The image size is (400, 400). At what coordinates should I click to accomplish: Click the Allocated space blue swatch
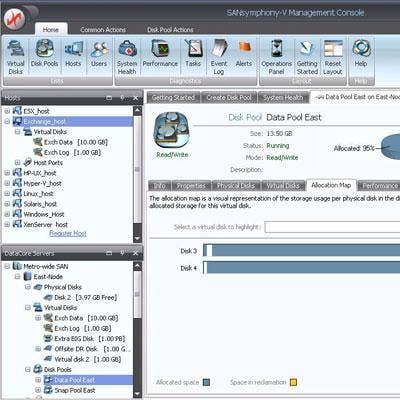coord(207,382)
